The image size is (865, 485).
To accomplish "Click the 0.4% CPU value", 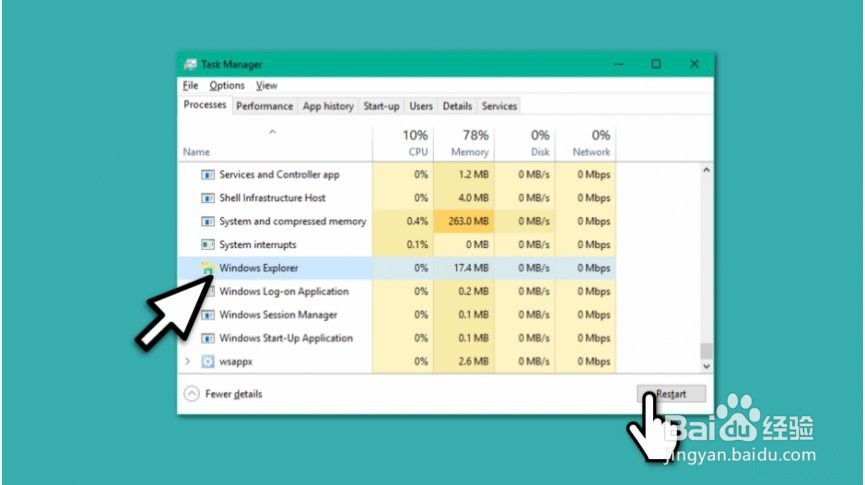I will (417, 221).
